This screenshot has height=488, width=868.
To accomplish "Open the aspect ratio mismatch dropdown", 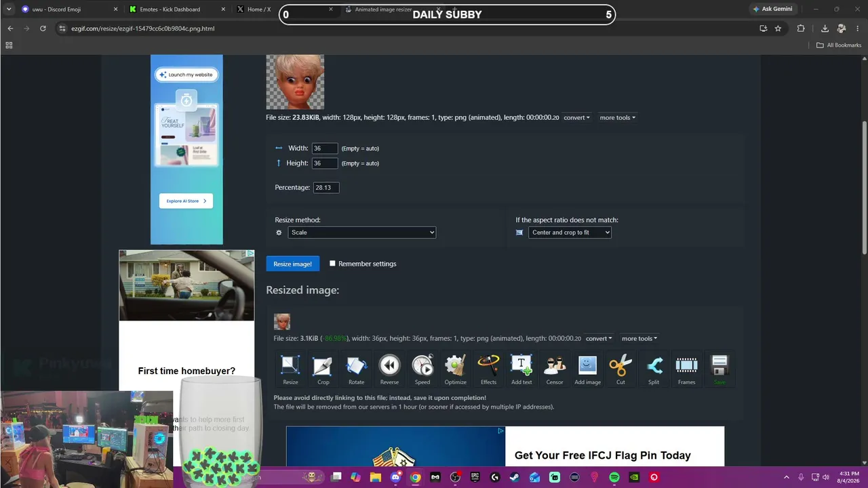I will 570,232.
